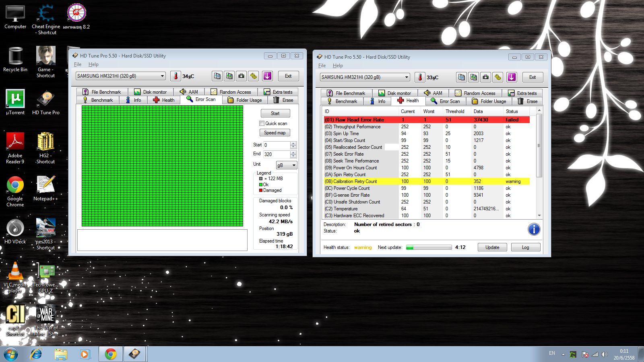Click purple down-arrow icon in left HD Tune window
This screenshot has height=362, width=644.
(267, 76)
